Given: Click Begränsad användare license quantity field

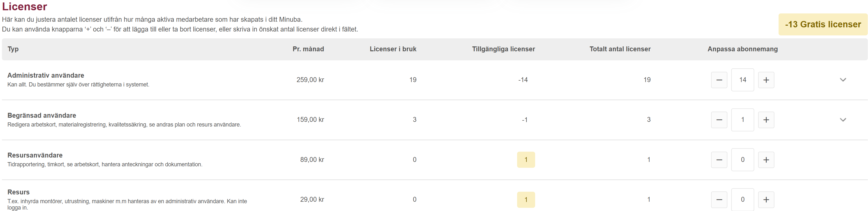Looking at the screenshot, I should click(742, 120).
